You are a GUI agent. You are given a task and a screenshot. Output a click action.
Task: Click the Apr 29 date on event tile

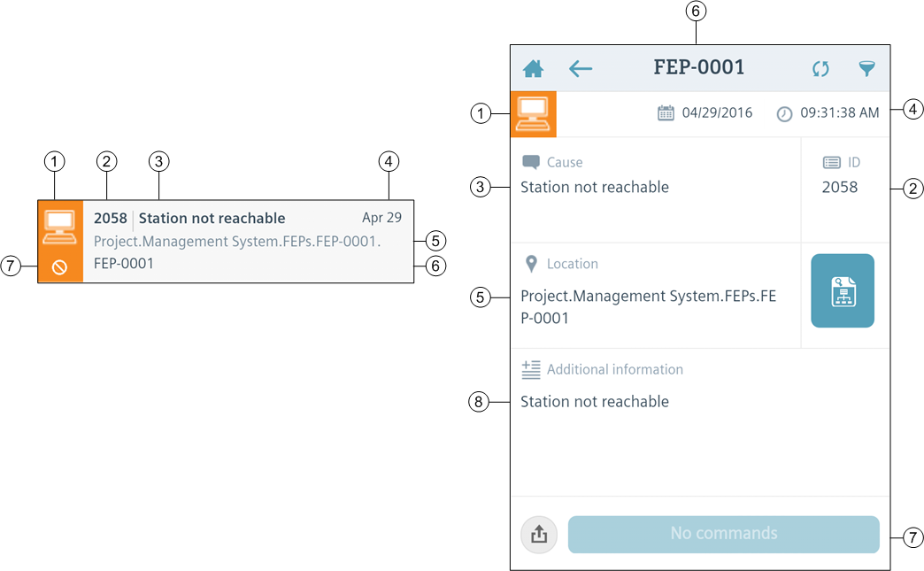(381, 218)
